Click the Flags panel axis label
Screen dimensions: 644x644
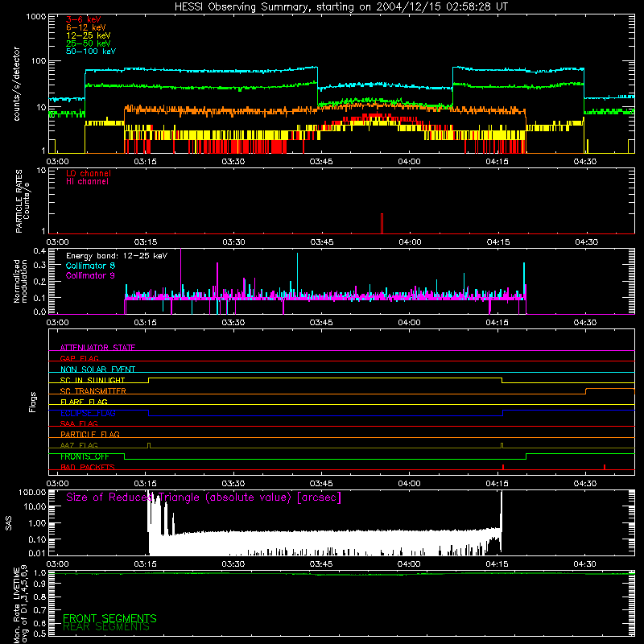tap(33, 402)
